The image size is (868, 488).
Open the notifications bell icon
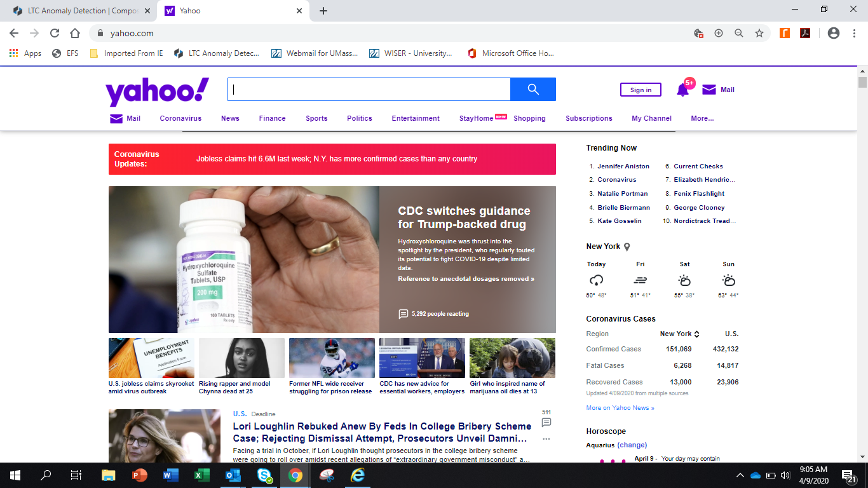tap(682, 90)
